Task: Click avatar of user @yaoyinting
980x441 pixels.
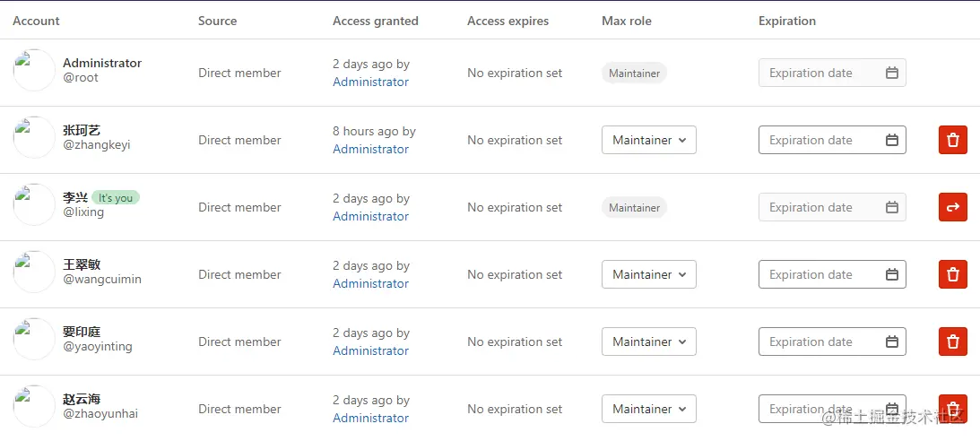Action: (34, 339)
